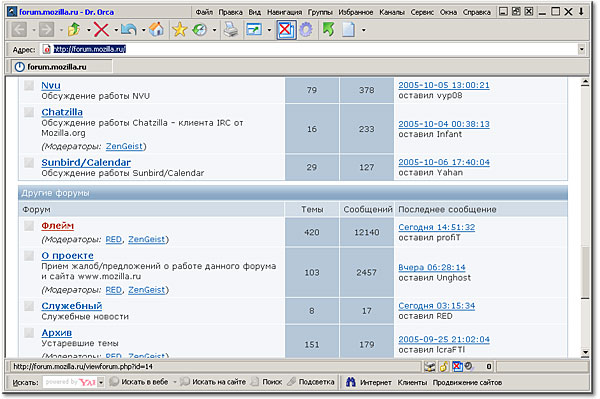Go to the Home page icon
600x399 pixels.
click(x=156, y=29)
